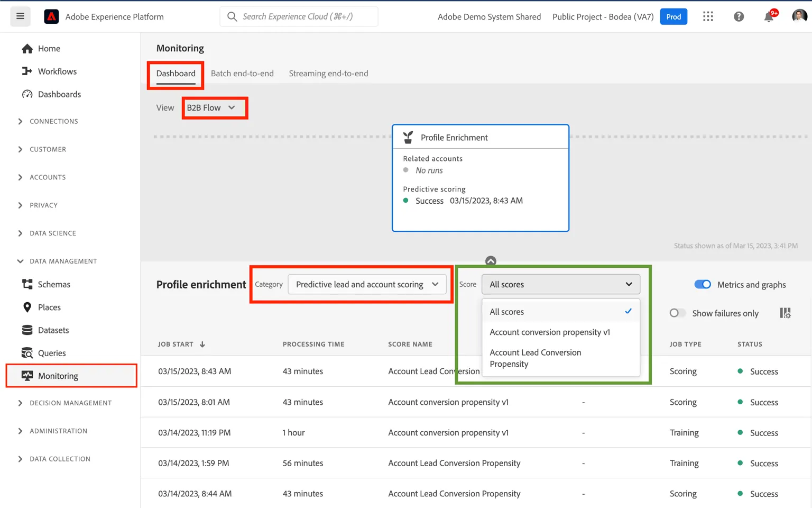Open Schemas in Data Management
Screen dimensions: 812x508
(46, 284)
